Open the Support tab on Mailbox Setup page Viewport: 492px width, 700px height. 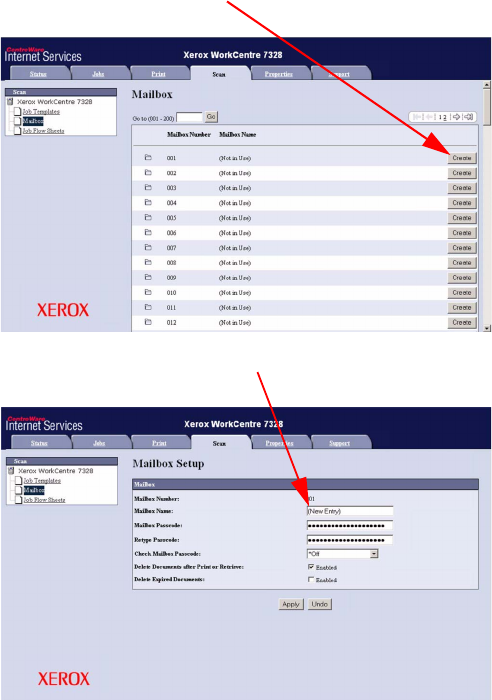pyautogui.click(x=340, y=443)
